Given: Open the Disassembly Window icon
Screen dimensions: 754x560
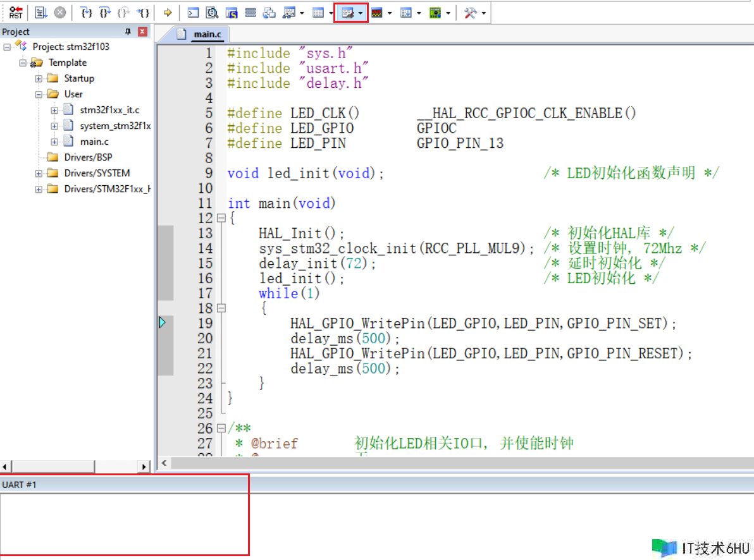Looking at the screenshot, I should pyautogui.click(x=213, y=13).
